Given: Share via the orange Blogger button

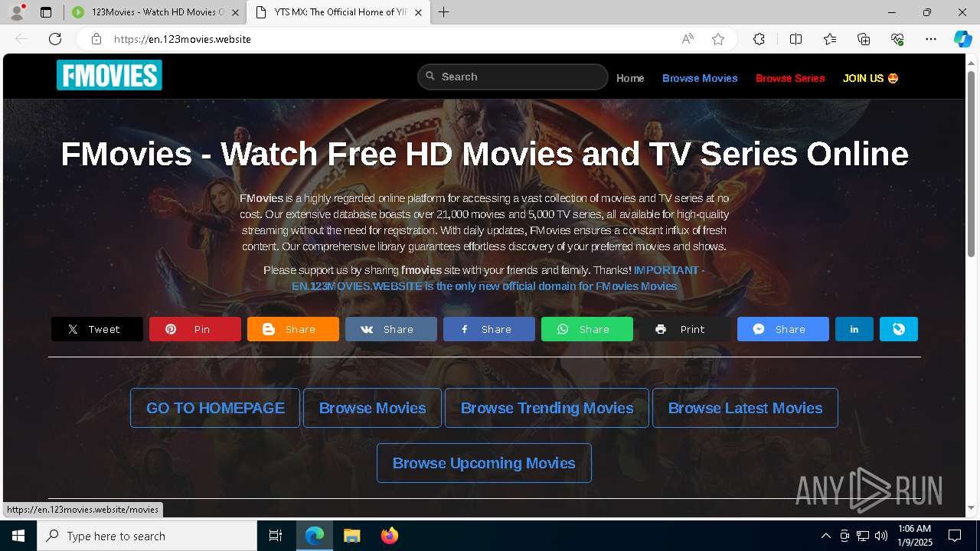Looking at the screenshot, I should 293,329.
